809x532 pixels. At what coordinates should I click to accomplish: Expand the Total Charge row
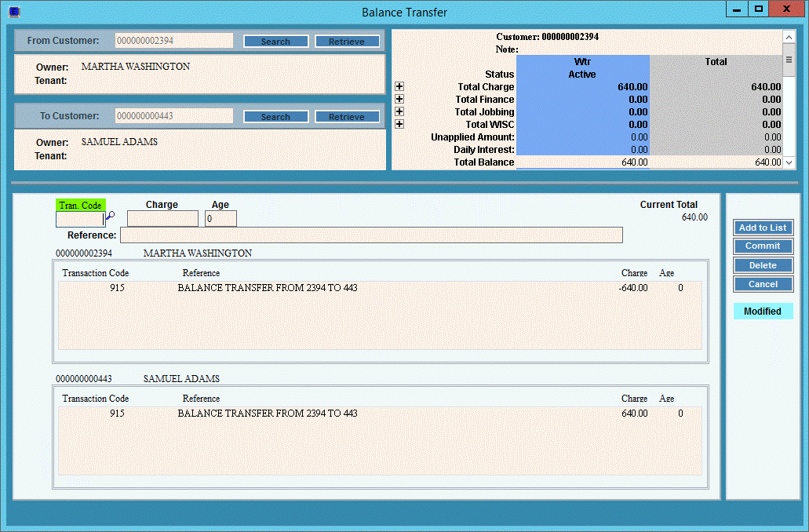click(x=399, y=86)
